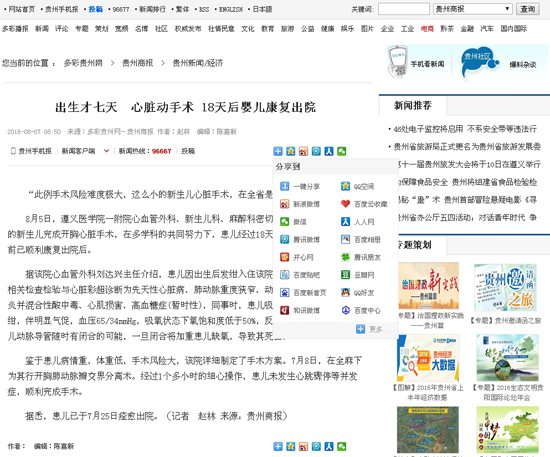Click 腾讯微博 icon in top share bar
The image size is (550, 457).
[316, 151]
